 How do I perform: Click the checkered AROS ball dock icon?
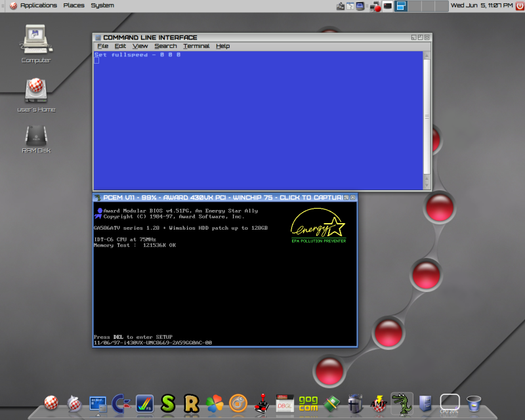(x=51, y=403)
